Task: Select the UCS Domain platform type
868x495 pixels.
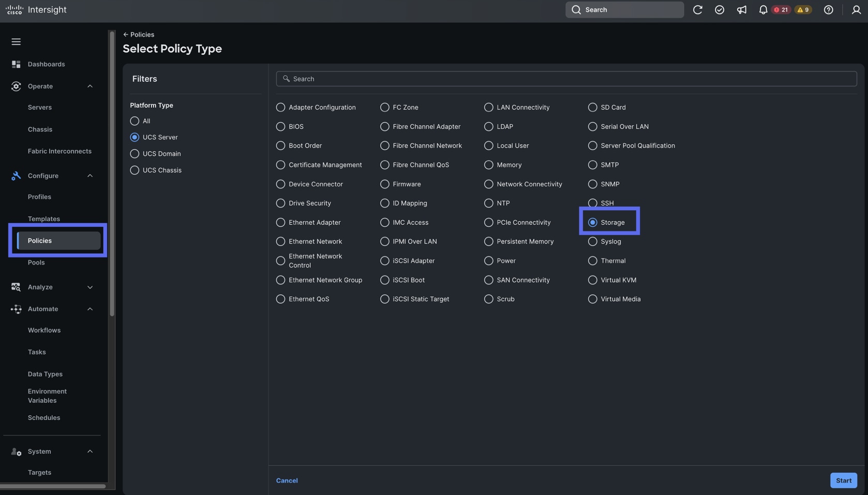Action: [134, 154]
